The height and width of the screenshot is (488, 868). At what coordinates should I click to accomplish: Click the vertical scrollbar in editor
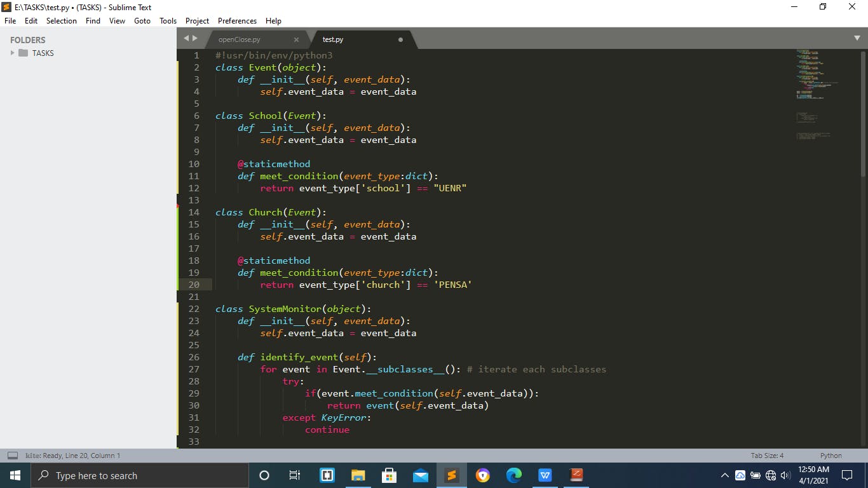[x=864, y=114]
